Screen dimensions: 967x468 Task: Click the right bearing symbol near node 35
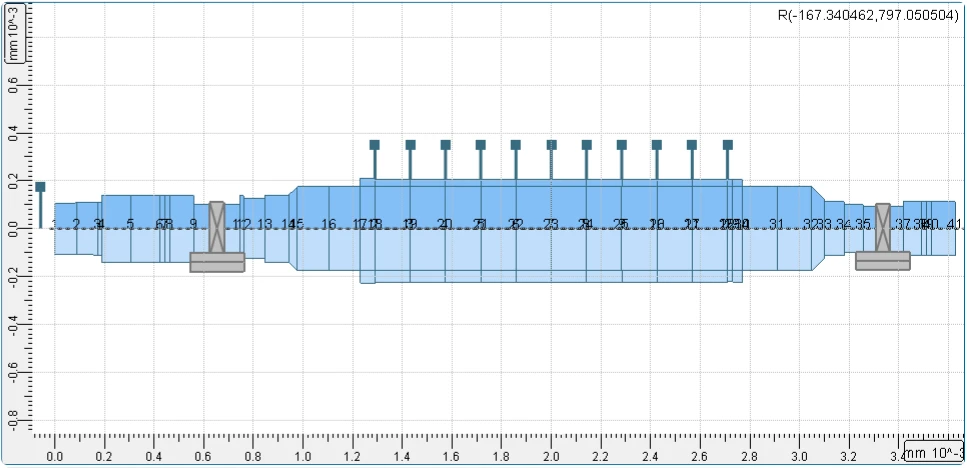click(x=882, y=228)
